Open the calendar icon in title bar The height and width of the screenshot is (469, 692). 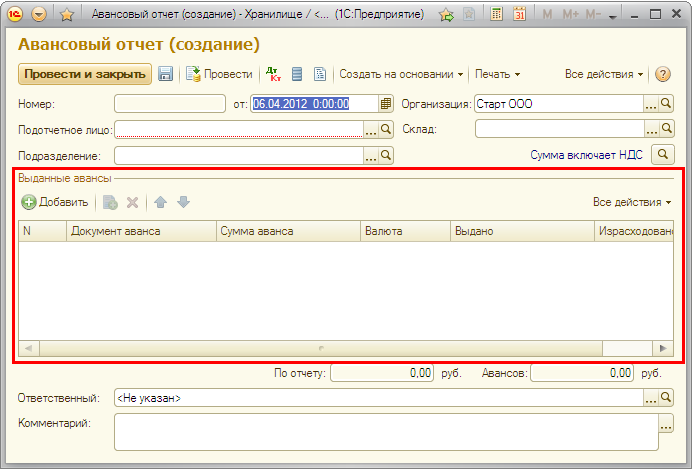pyautogui.click(x=519, y=14)
